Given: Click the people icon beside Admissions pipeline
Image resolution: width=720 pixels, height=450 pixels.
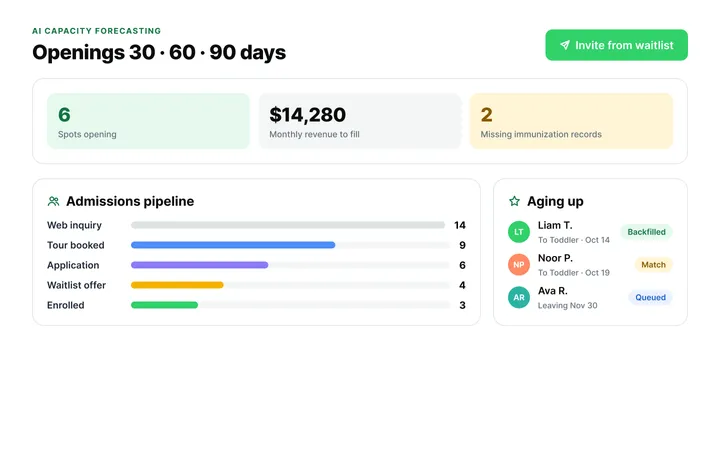Looking at the screenshot, I should pos(53,201).
